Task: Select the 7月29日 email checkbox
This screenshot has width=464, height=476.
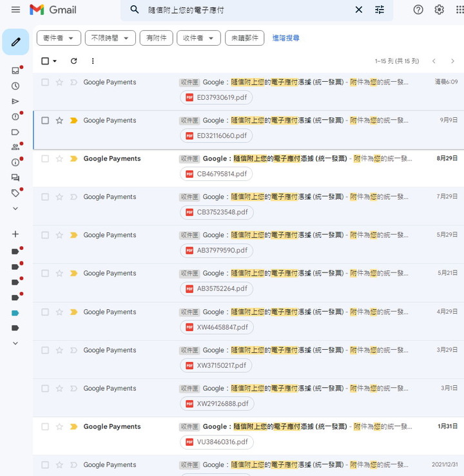Action: (45, 197)
